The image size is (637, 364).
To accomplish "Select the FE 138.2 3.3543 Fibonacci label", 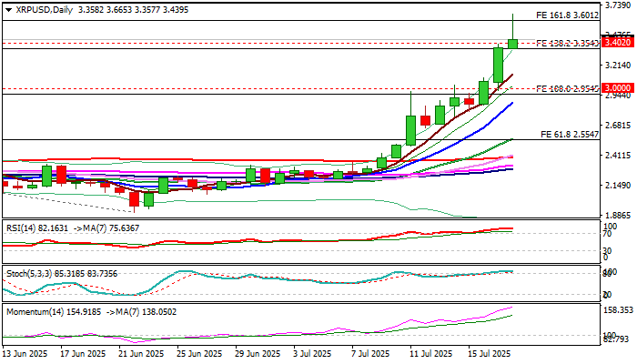I will 568,44.
